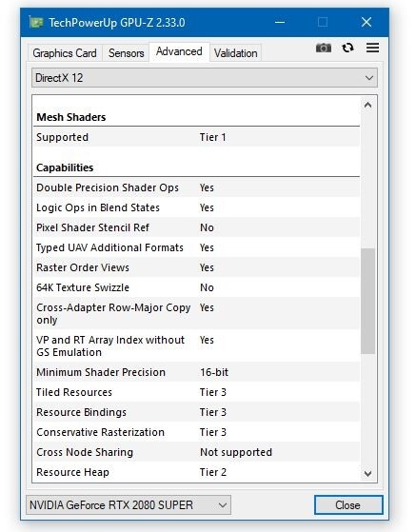Open the hamburger menu icon
Image resolution: width=416 pixels, height=532 pixels.
(x=372, y=48)
